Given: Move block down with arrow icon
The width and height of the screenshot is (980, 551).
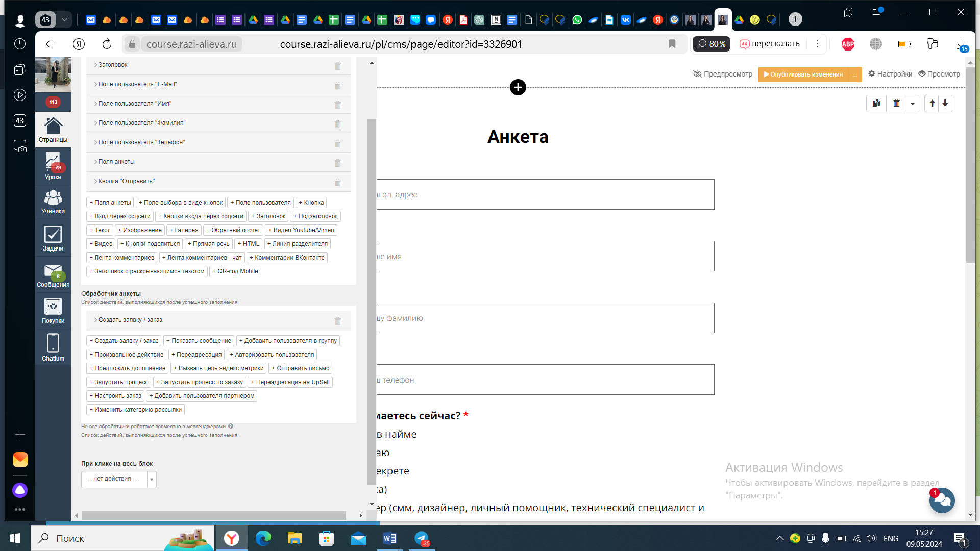Looking at the screenshot, I should [945, 104].
